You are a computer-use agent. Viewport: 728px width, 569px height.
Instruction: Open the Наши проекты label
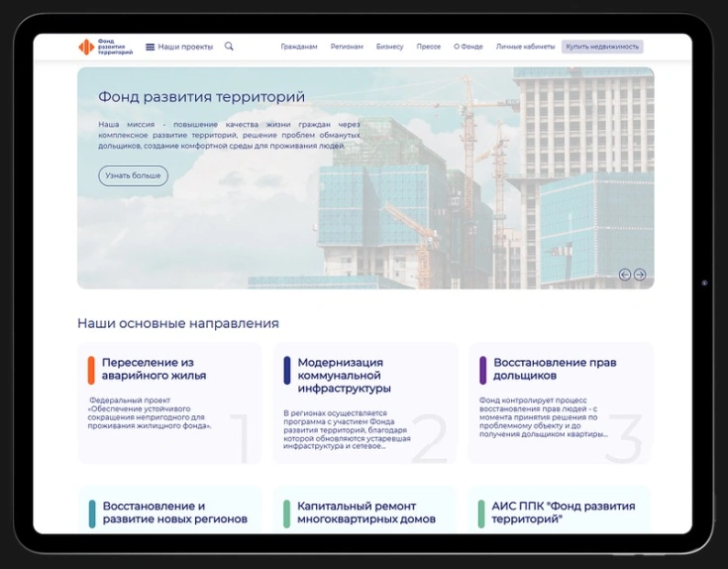185,47
